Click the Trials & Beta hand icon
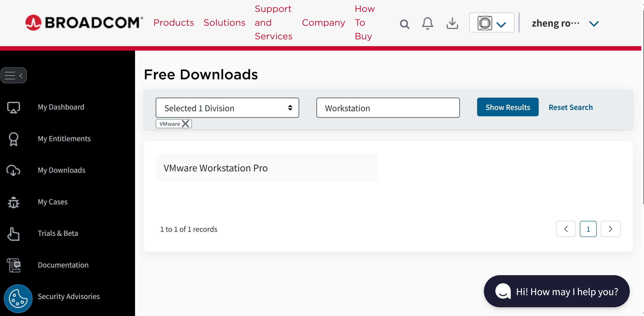The image size is (644, 316). (13, 234)
